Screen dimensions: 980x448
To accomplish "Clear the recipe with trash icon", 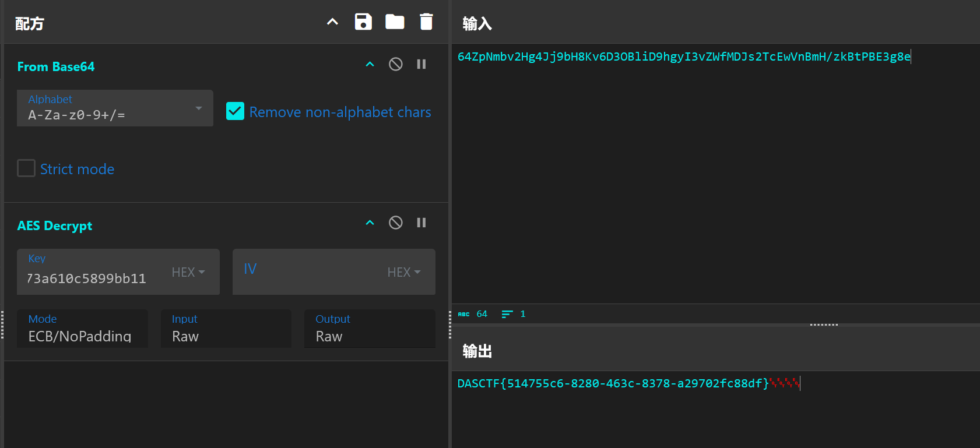I will (426, 22).
